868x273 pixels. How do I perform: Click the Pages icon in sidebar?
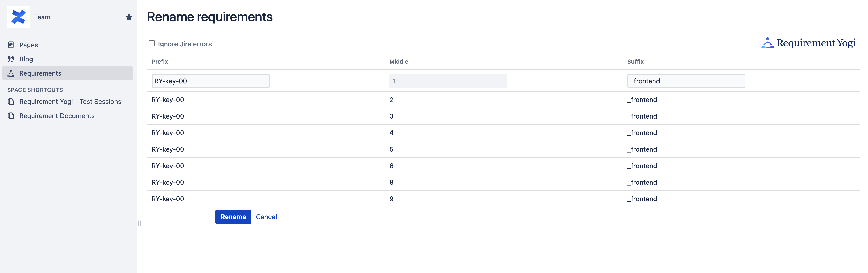tap(11, 45)
